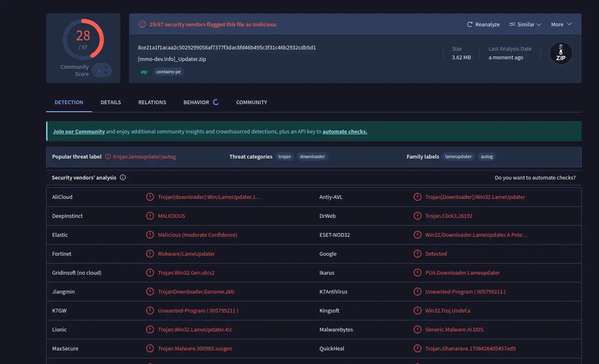This screenshot has height=364, width=599.
Task: Click the trojan.lameupdater/autog threat label
Action: tap(144, 156)
